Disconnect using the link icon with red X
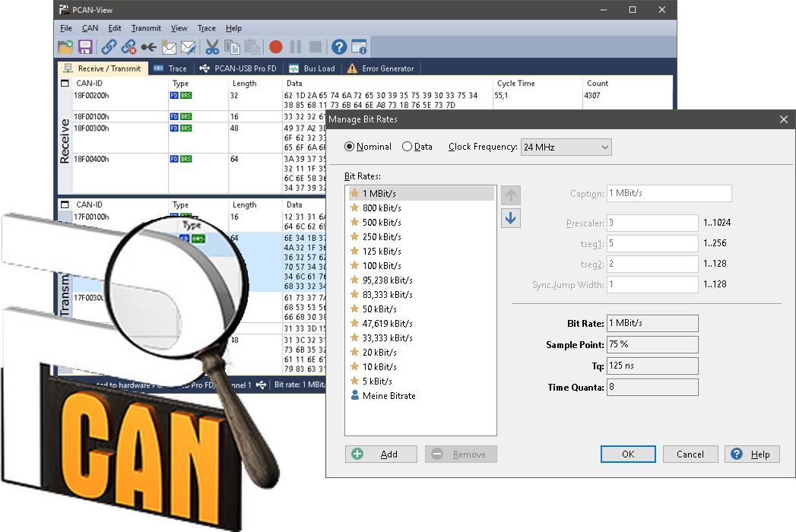The width and height of the screenshot is (796, 532). 128,47
